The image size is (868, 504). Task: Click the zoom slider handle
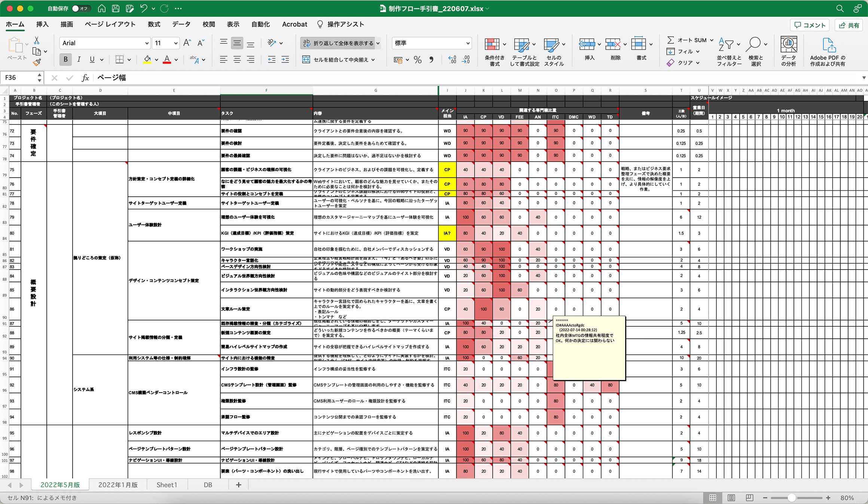791,498
